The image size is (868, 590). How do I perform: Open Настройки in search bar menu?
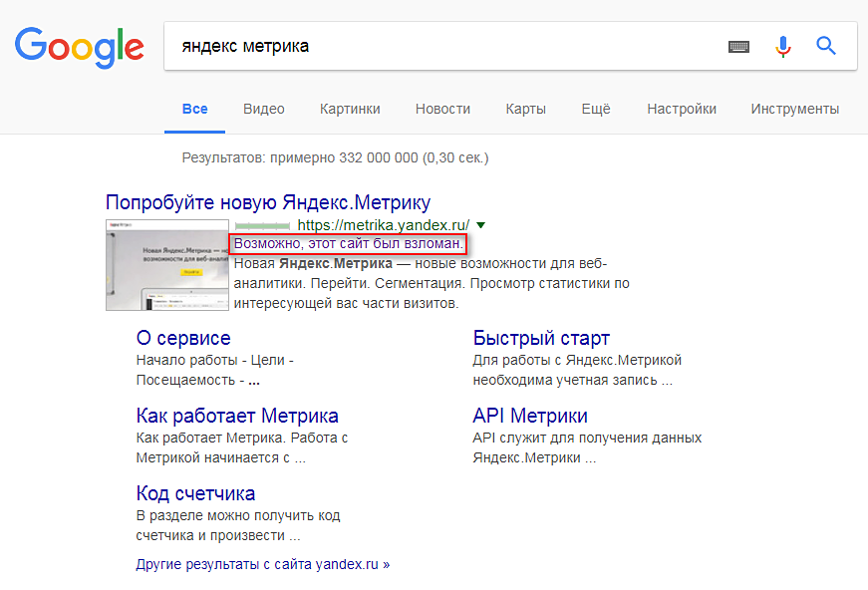(x=681, y=109)
